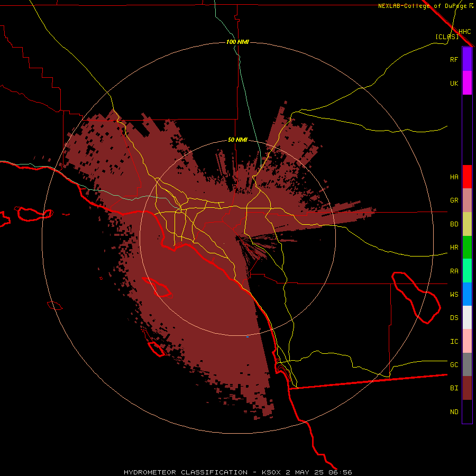Click the ND black legend swatch
Screen dimensions: 476x476
pos(467,411)
